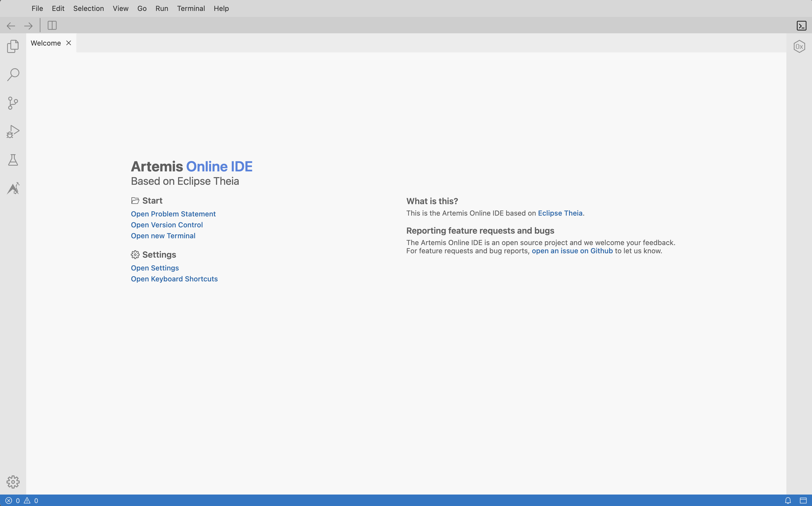
Task: Close the Welcome tab
Action: (68, 43)
